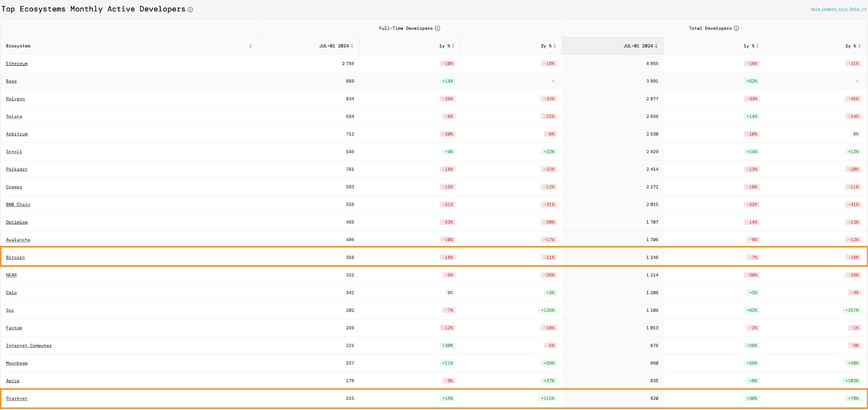
Task: Sort Total Developers JUL-01 2024 column
Action: (656, 46)
